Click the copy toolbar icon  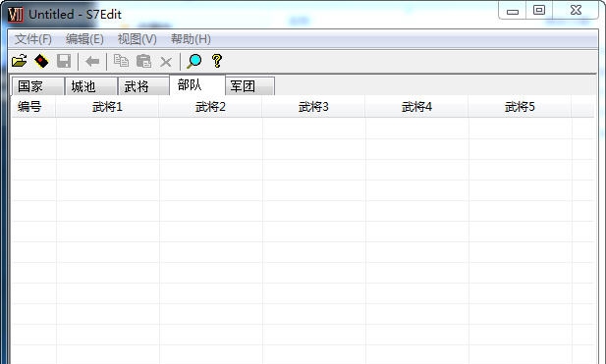pyautogui.click(x=121, y=61)
